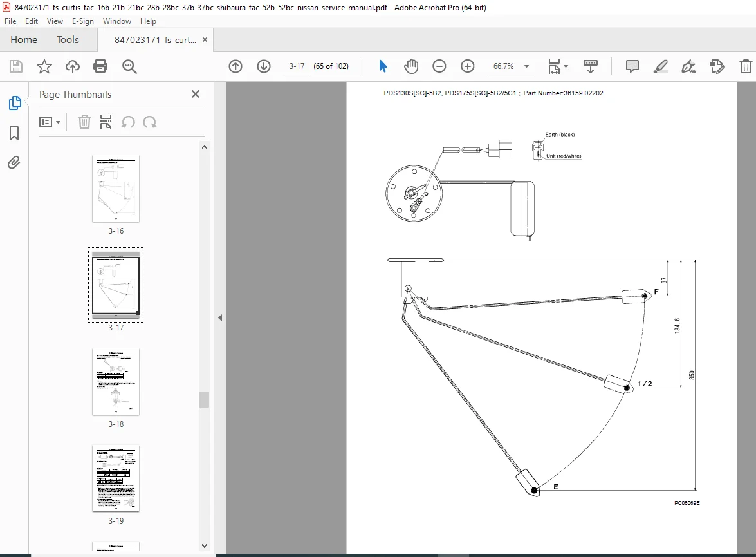Image resolution: width=756 pixels, height=557 pixels.
Task: Click the 'PC08069E' figure code
Action: (x=687, y=503)
